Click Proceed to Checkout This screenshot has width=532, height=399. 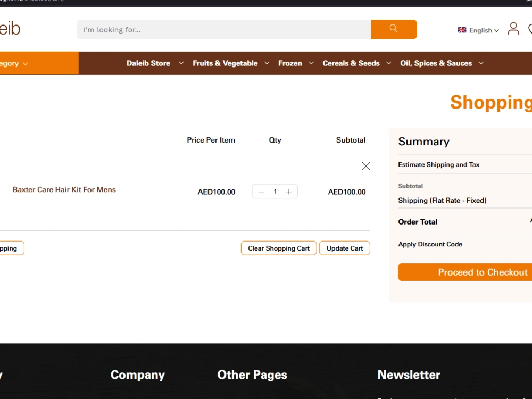[x=465, y=272]
